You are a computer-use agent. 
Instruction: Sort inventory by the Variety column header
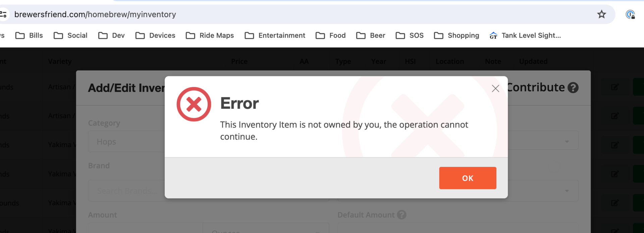coord(60,61)
